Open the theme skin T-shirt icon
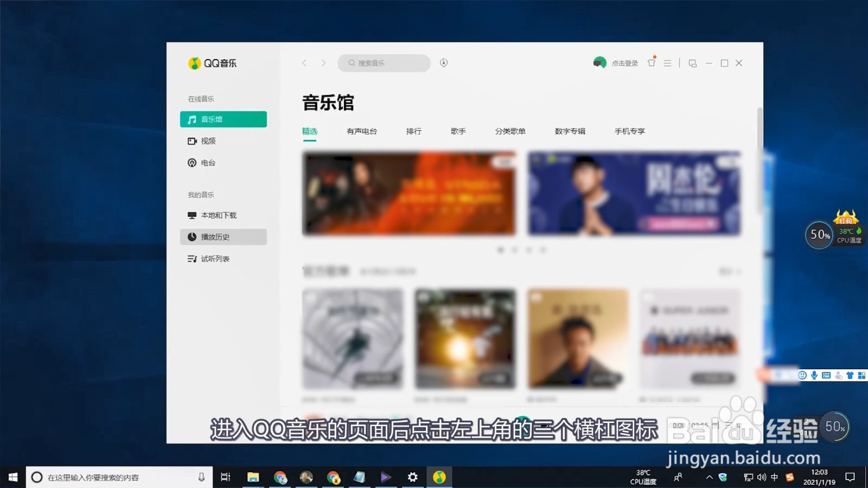 [x=651, y=63]
